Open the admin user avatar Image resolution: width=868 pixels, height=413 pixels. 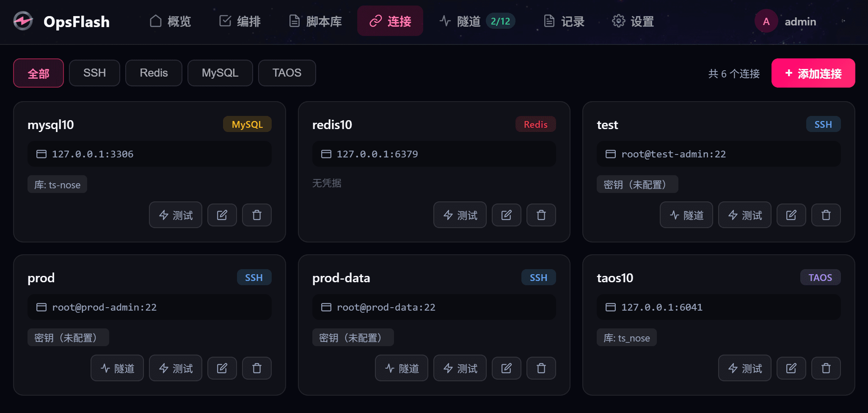pos(766,21)
